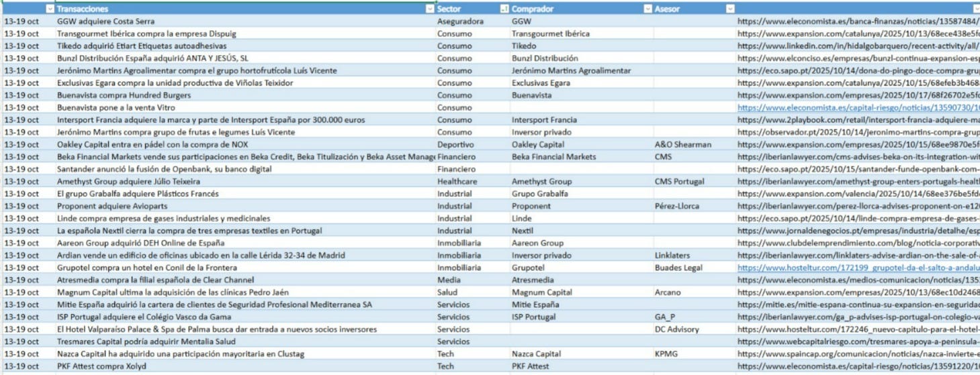Image resolution: width=980 pixels, height=375 pixels.
Task: Select the 'Grupotel' buyer cell
Action: pyautogui.click(x=581, y=268)
